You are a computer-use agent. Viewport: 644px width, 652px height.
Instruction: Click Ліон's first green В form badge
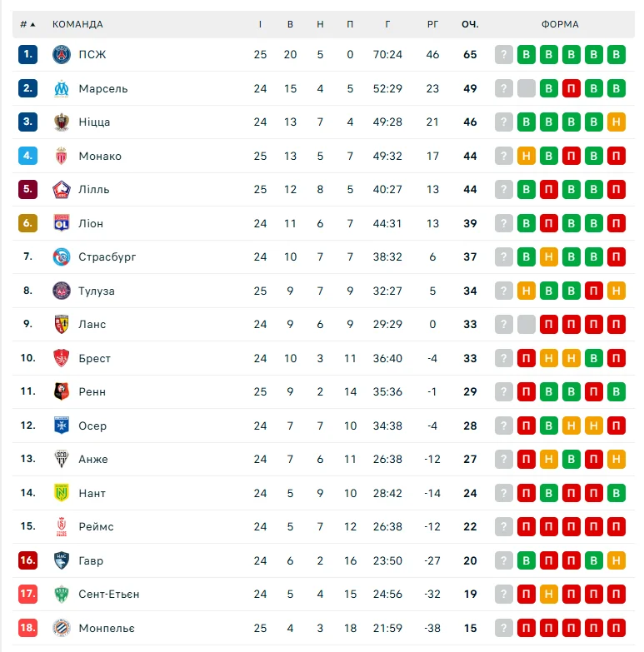[x=526, y=223]
